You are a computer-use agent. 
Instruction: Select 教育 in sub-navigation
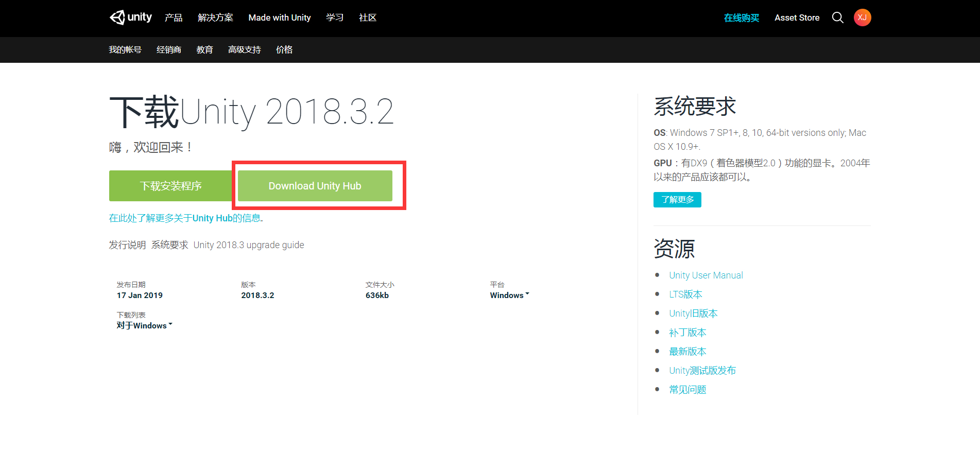(x=204, y=49)
